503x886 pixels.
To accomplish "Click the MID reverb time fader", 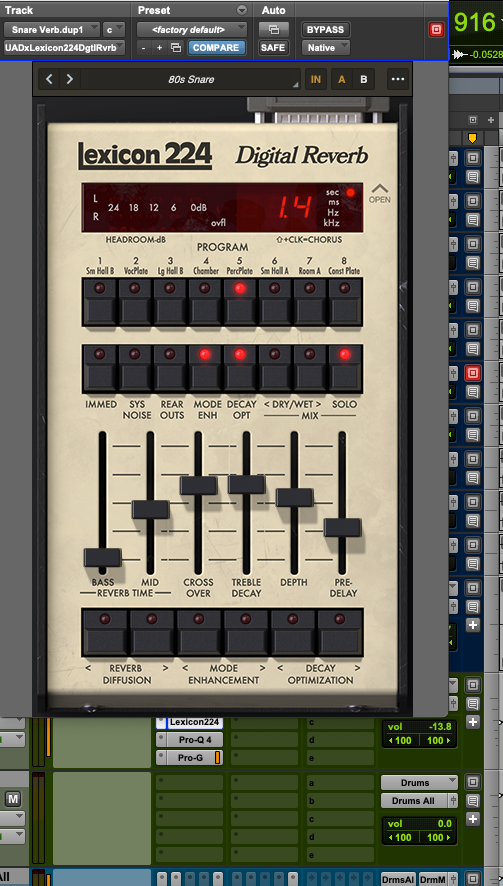I will [150, 509].
